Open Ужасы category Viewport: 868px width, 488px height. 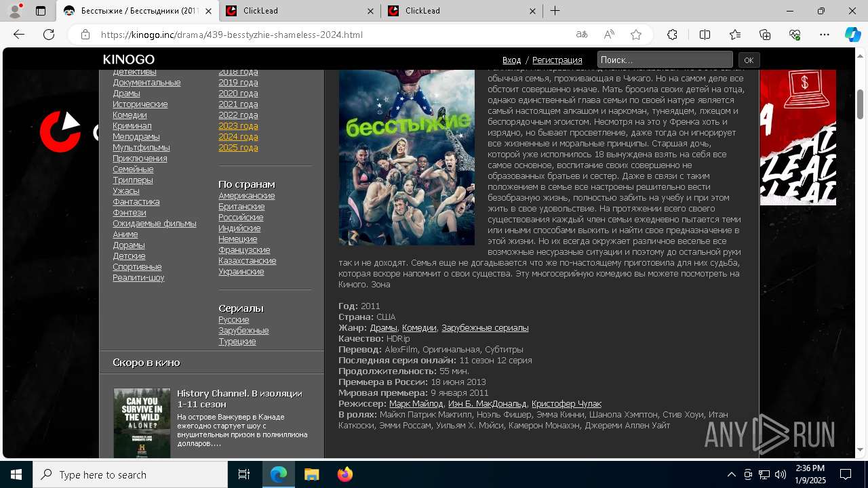tap(126, 191)
